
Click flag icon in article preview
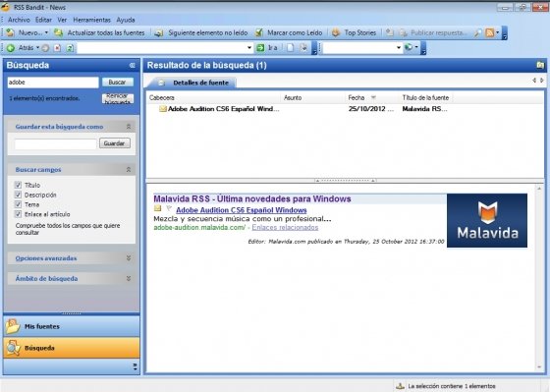(169, 209)
